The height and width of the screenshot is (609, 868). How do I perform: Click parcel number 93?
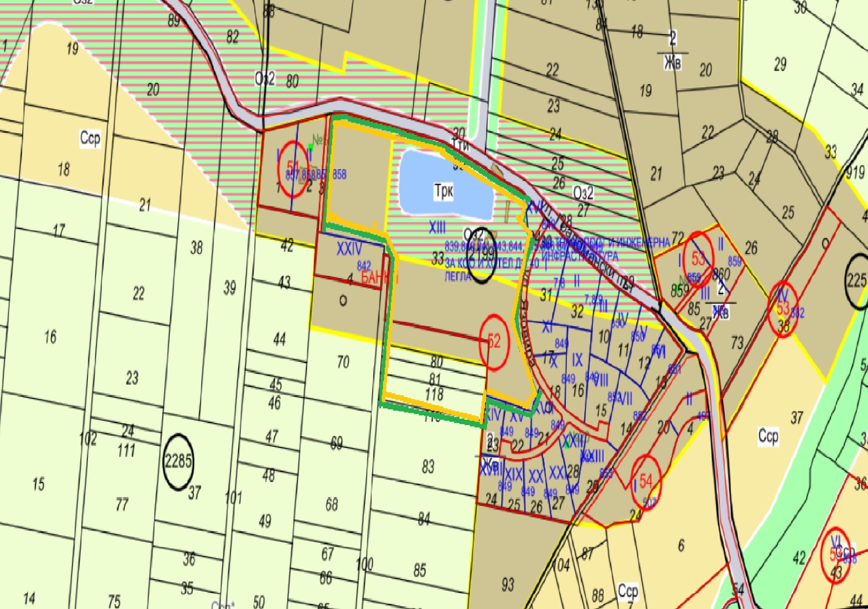click(x=507, y=585)
